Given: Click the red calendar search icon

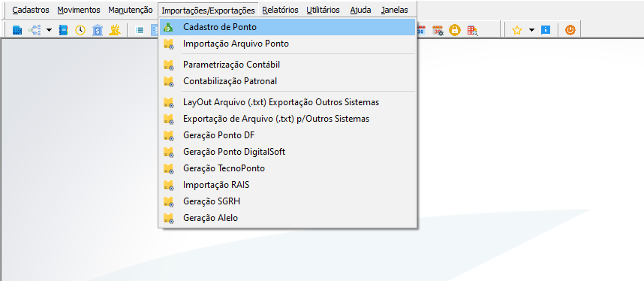Looking at the screenshot, I should tap(472, 31).
